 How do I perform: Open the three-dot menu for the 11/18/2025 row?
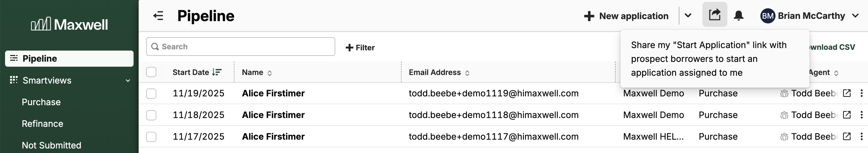861,115
